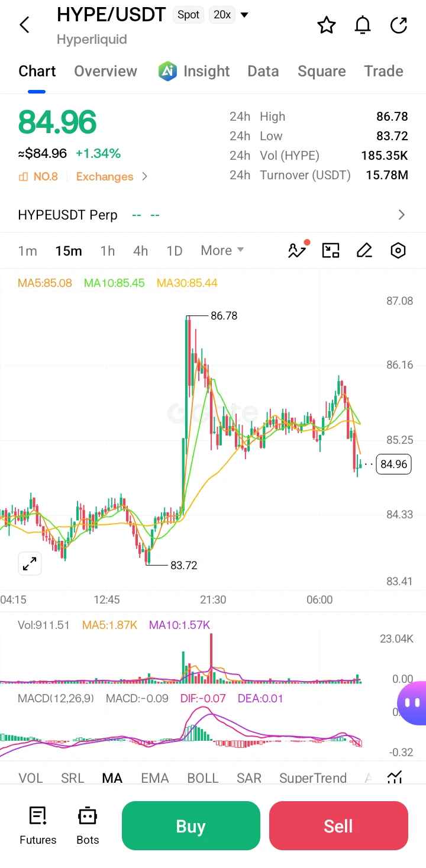Switch to 4h timeframe

click(141, 250)
